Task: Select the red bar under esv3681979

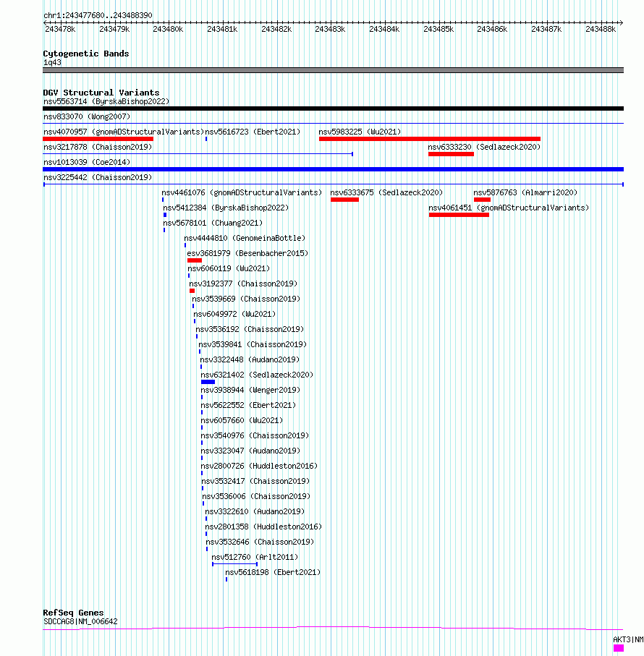Action: [195, 260]
